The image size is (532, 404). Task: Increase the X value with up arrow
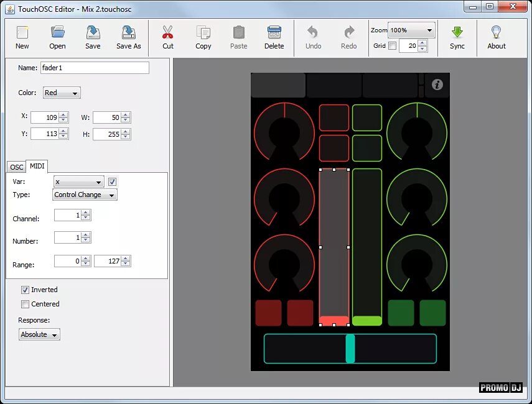coord(63,115)
